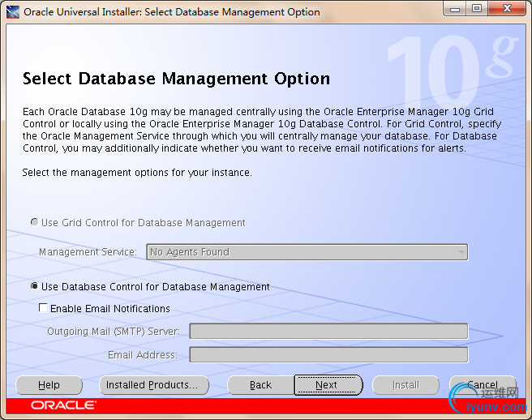Proceed with the Next button
The width and height of the screenshot is (532, 420).
click(328, 385)
